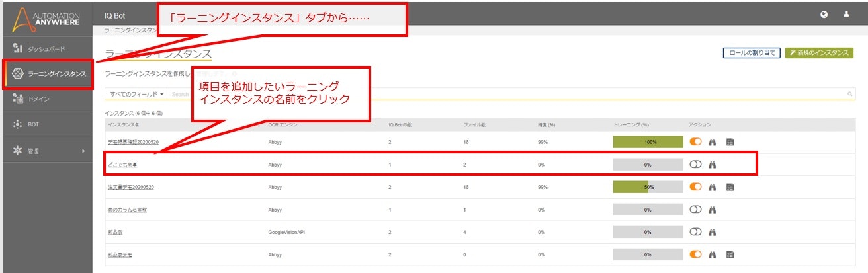Click the training progress bar for 表のカラム名実験

648,210
